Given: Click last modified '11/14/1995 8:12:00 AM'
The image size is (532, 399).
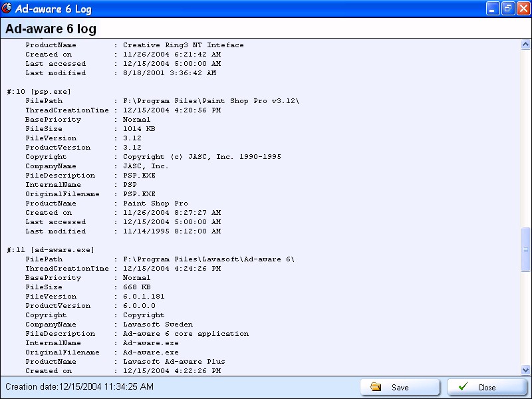Looking at the screenshot, I should coord(172,231).
